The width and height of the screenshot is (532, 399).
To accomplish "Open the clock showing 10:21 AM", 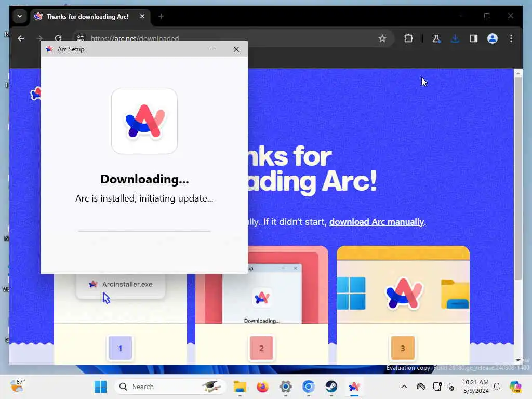I will click(475, 387).
